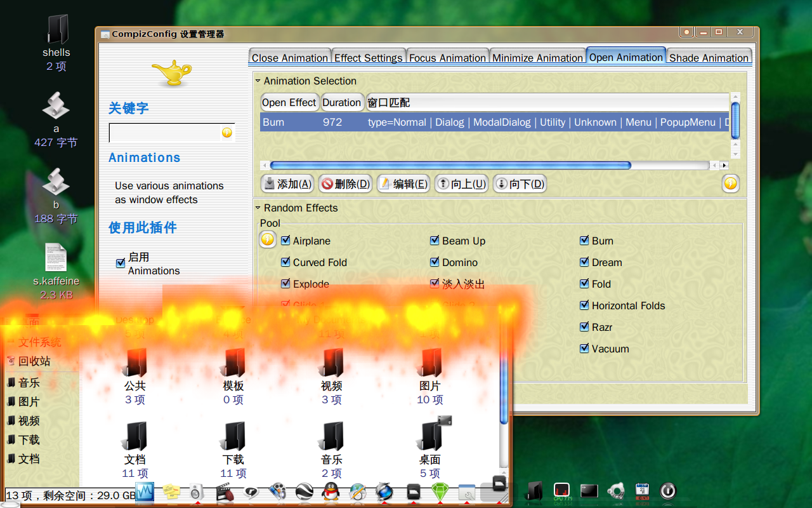
Task: Uncheck the Horizontal Folds effect
Action: click(x=584, y=305)
